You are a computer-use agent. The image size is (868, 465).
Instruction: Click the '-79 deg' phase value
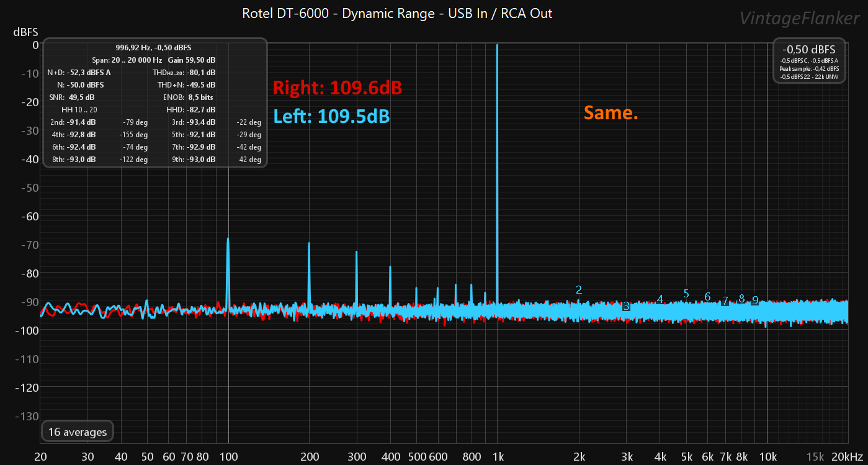click(x=135, y=122)
